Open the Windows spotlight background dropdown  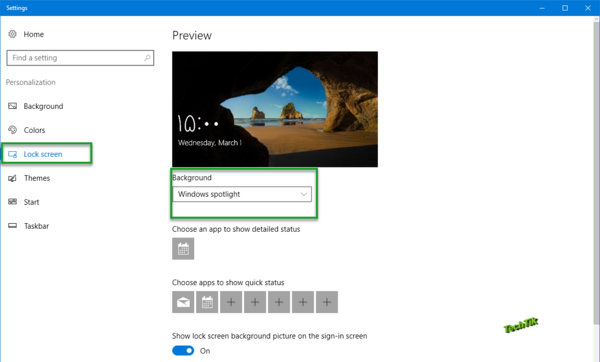click(x=242, y=194)
